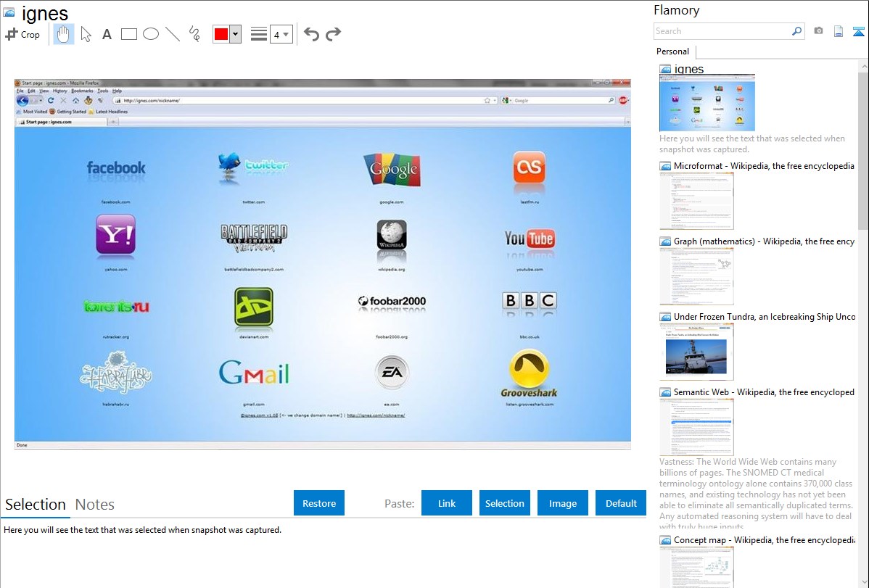The height and width of the screenshot is (588, 869).
Task: Select the Crop tool
Action: click(22, 34)
